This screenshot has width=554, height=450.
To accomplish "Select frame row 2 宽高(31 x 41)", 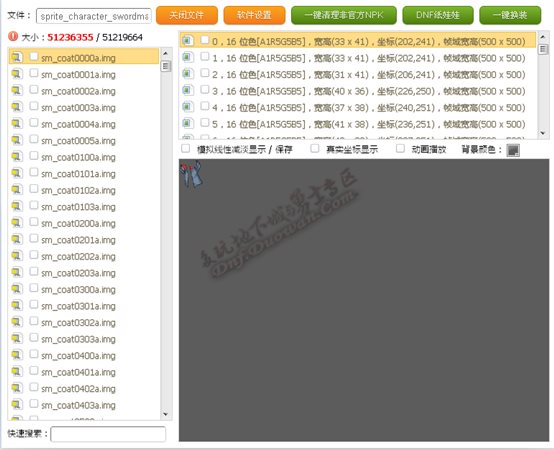I will click(x=358, y=75).
